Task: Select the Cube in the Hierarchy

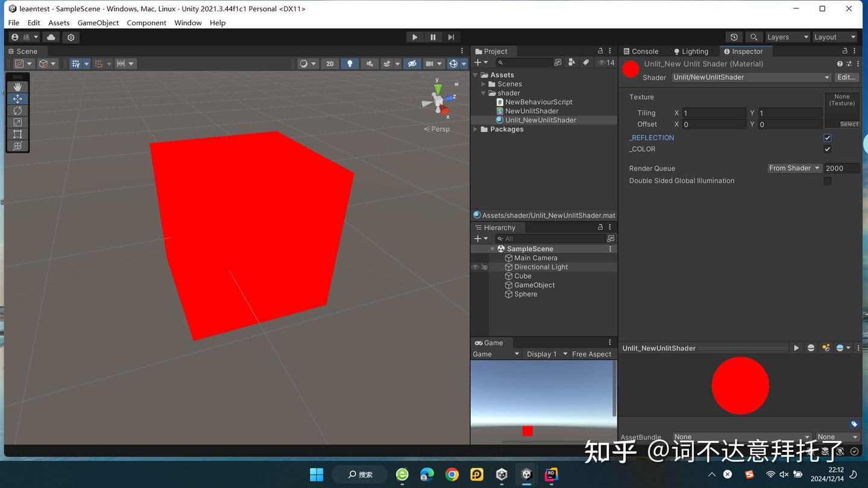Action: click(x=522, y=276)
